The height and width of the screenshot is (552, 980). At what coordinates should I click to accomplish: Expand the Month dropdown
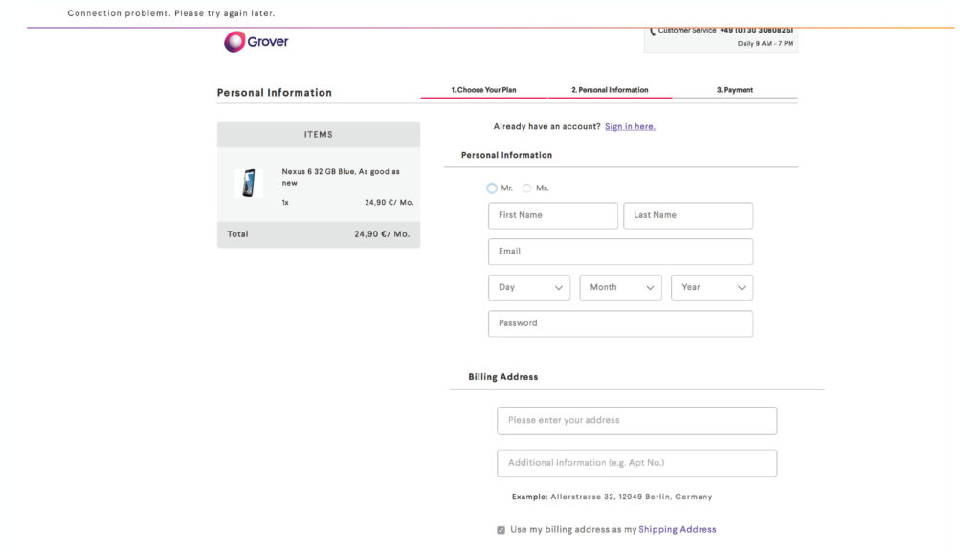[x=620, y=288]
